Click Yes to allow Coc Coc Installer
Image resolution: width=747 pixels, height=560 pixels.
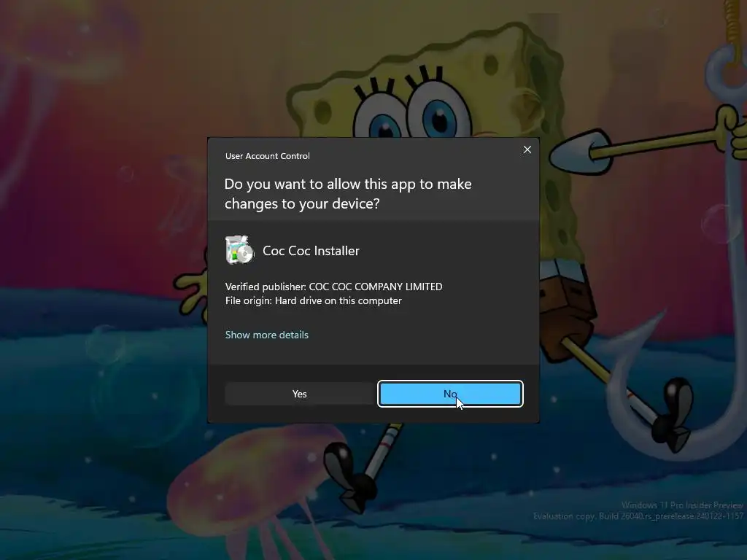[x=299, y=394]
